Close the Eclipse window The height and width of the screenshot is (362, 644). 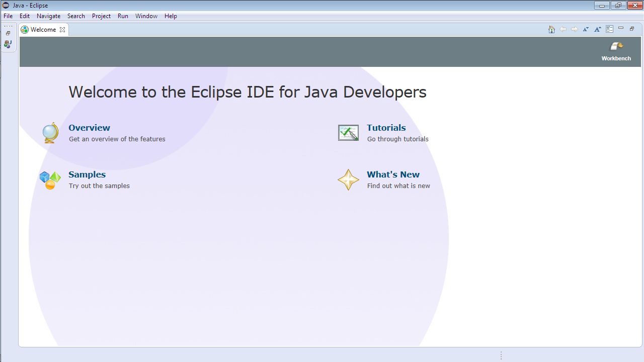[634, 6]
